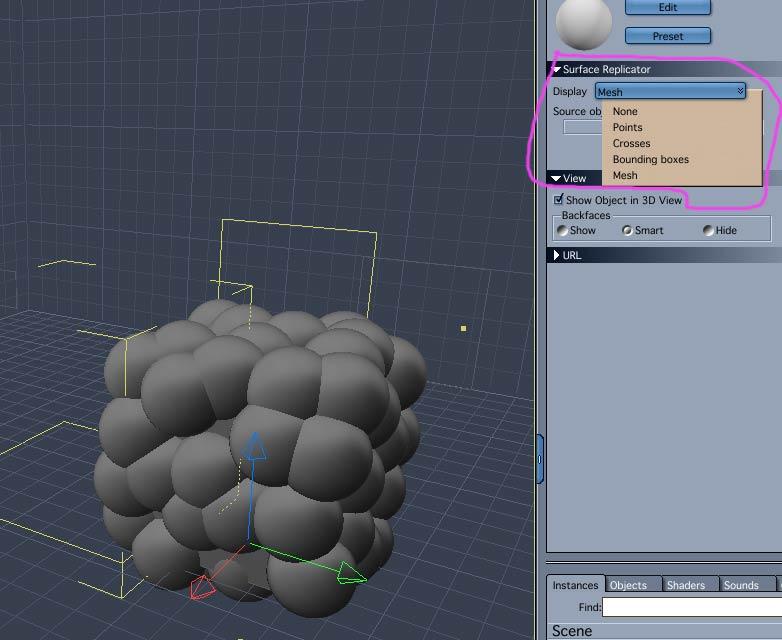Choose Mesh from the Display list
782x640 pixels.
tap(625, 175)
